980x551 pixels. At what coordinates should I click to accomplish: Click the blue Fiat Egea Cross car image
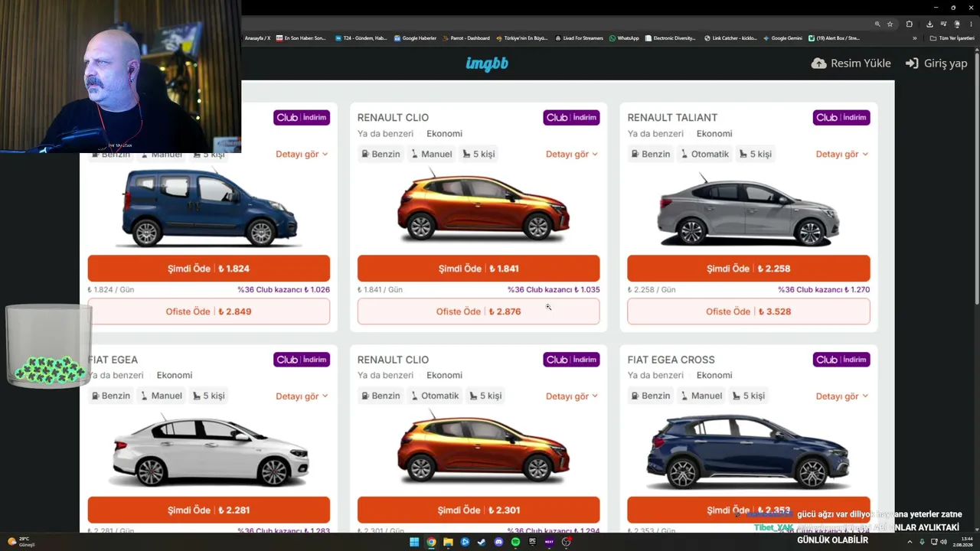747,452
